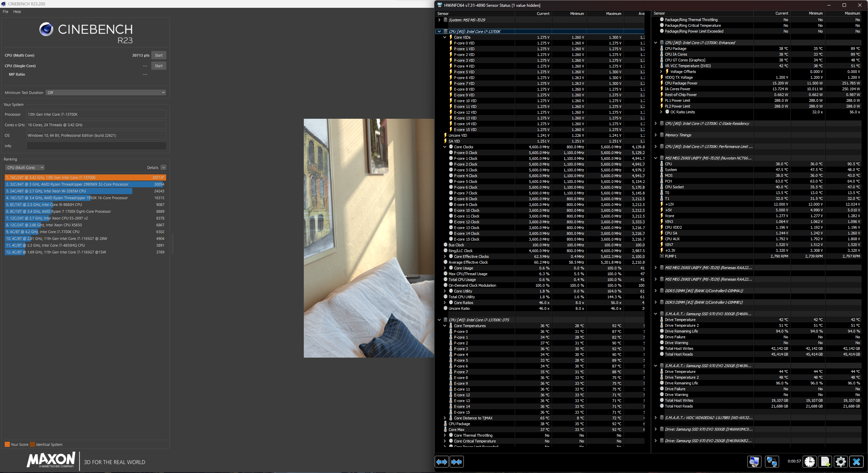
Task: Click the Details label in Ranking
Action: [x=153, y=168]
